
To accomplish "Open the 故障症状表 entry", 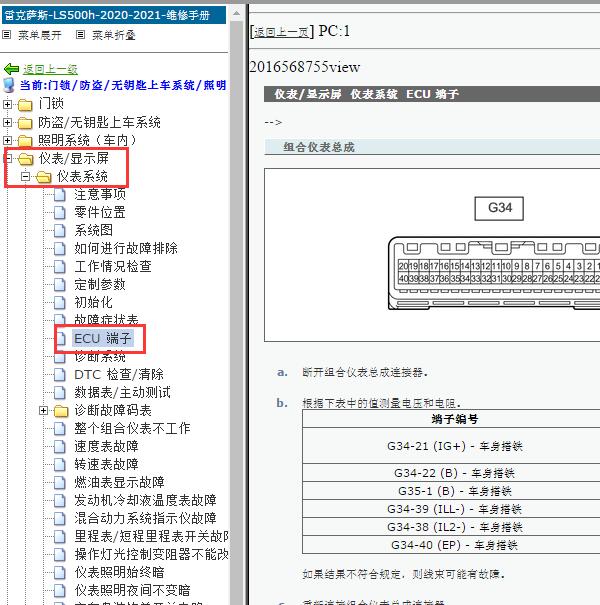I will tap(106, 320).
